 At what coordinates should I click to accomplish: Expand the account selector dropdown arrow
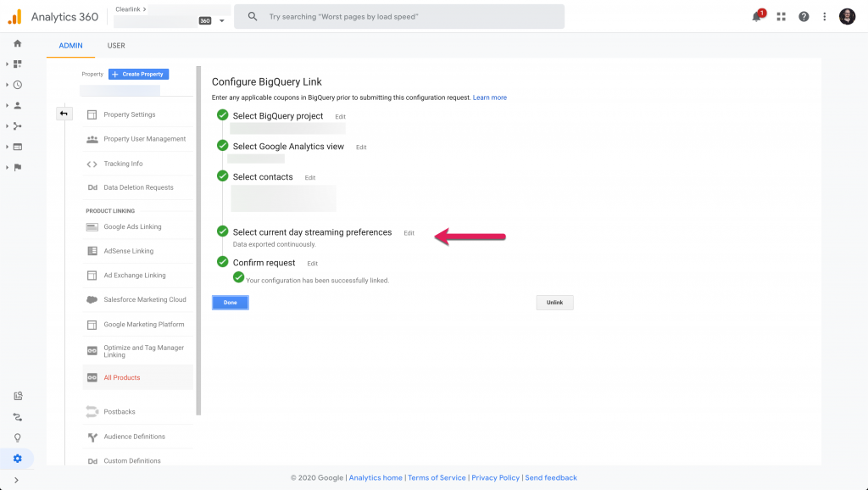pos(221,21)
